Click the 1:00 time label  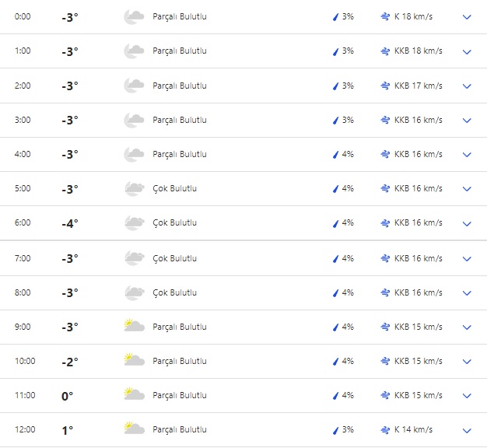[x=23, y=51]
